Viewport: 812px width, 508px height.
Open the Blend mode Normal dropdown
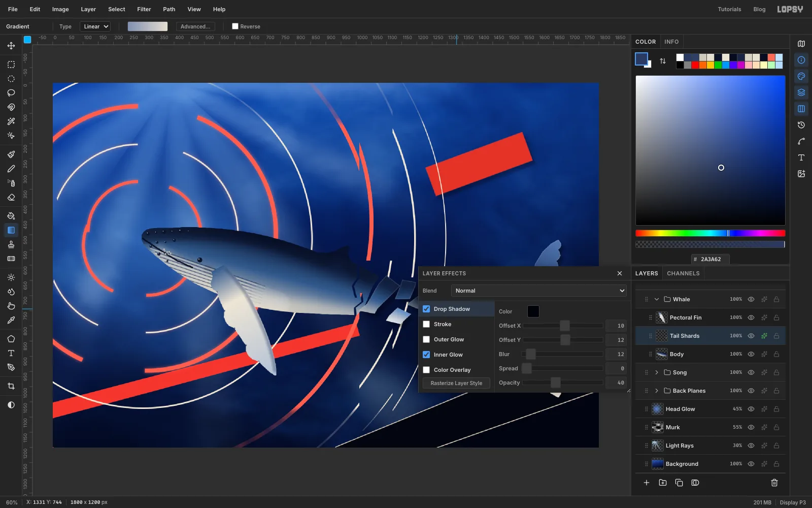point(538,291)
